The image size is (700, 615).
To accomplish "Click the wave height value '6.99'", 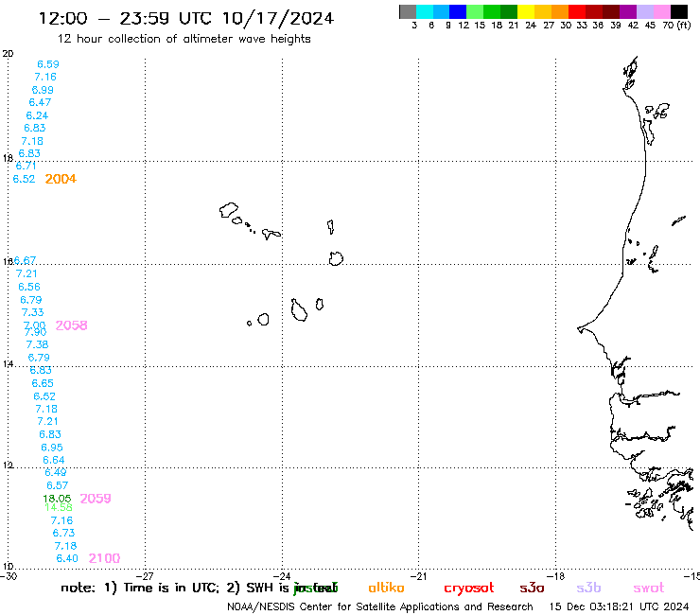I will coord(43,90).
